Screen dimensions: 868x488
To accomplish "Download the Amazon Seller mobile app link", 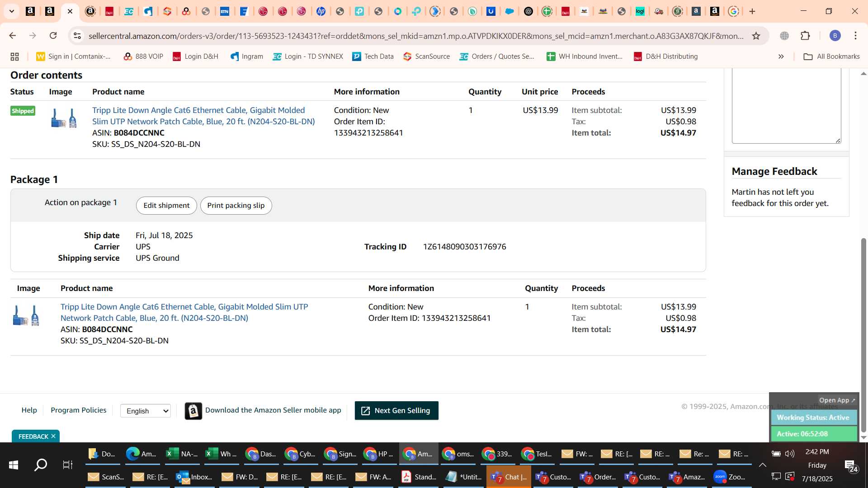I will coord(273,410).
